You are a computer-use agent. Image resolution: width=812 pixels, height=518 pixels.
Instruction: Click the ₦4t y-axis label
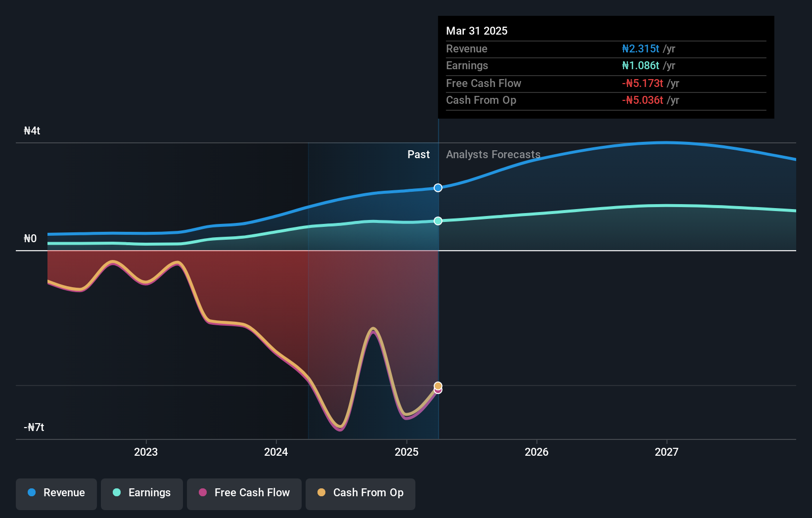pyautogui.click(x=32, y=131)
